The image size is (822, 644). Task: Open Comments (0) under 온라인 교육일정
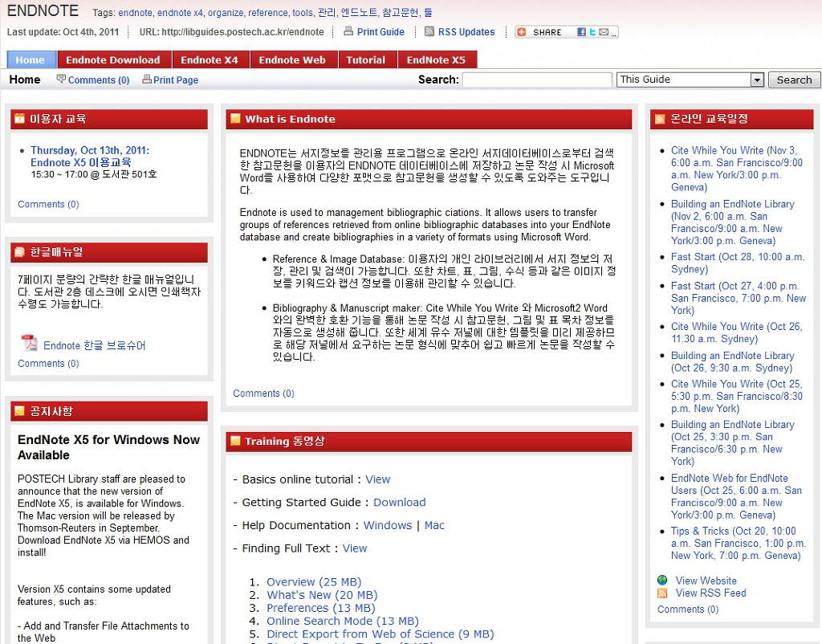coord(688,609)
